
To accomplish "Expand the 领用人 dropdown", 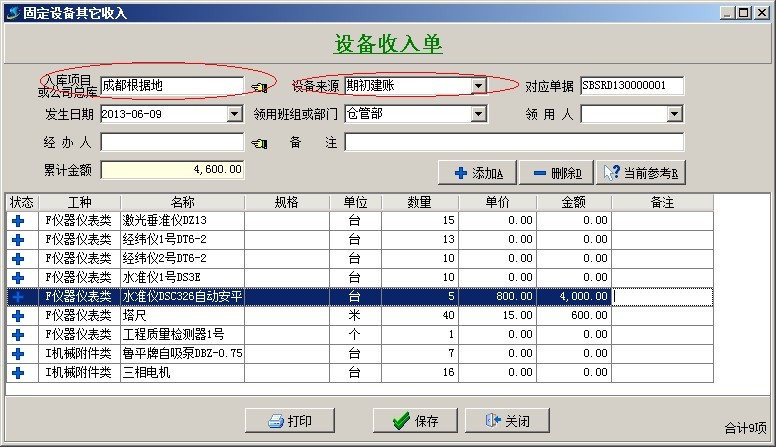I will 674,114.
